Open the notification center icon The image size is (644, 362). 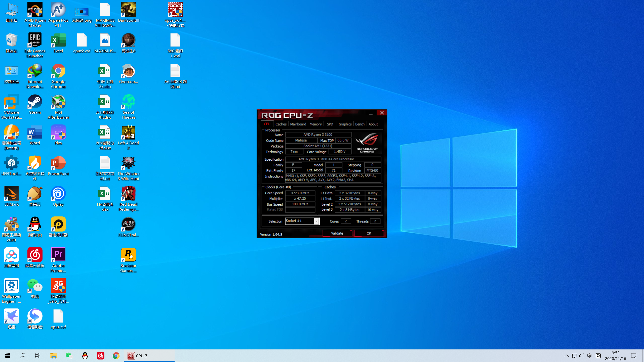pos(634,356)
